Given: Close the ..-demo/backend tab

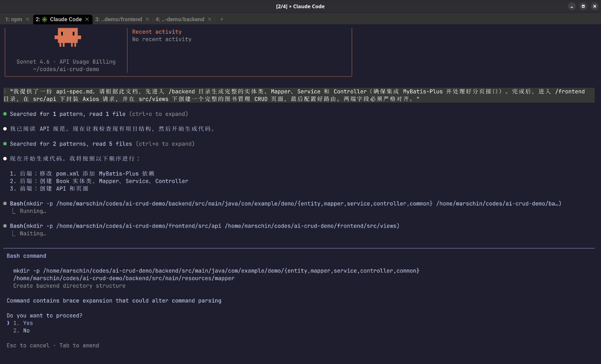Looking at the screenshot, I should tap(210, 19).
